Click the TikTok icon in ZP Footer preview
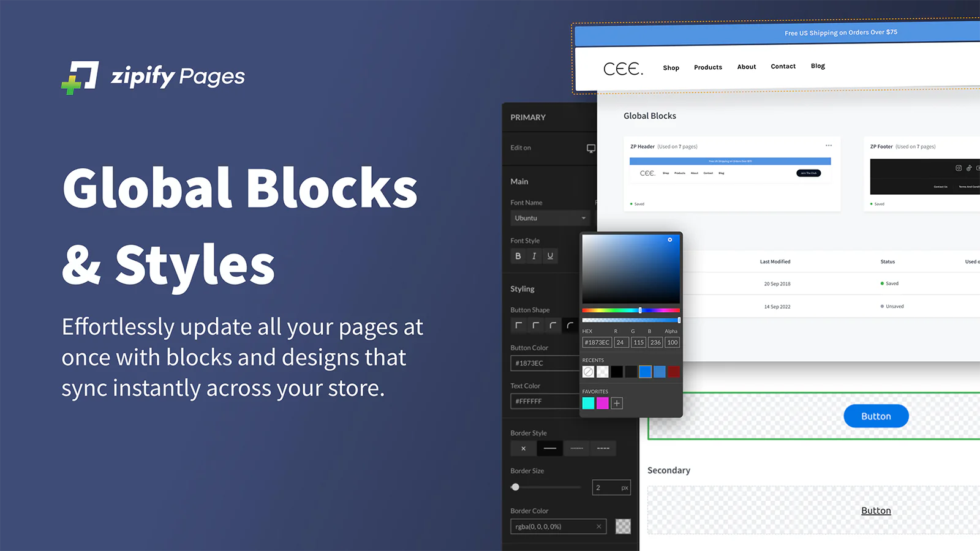This screenshot has width=980, height=551. tap(969, 168)
